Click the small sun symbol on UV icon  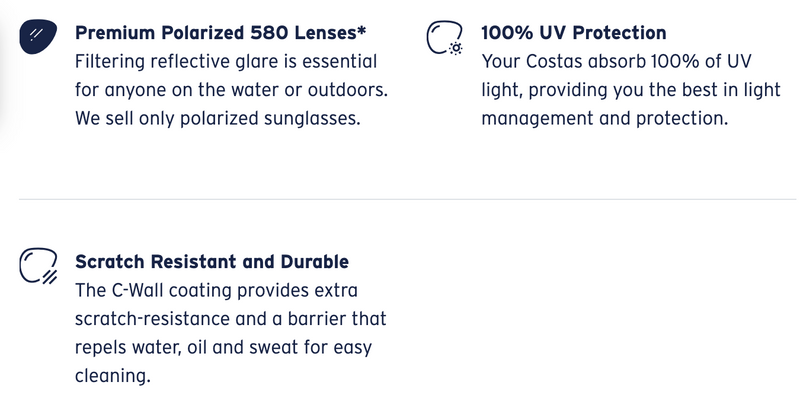click(456, 48)
